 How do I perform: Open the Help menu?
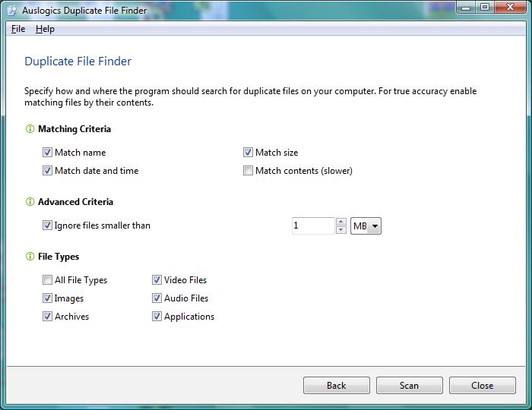tap(45, 29)
